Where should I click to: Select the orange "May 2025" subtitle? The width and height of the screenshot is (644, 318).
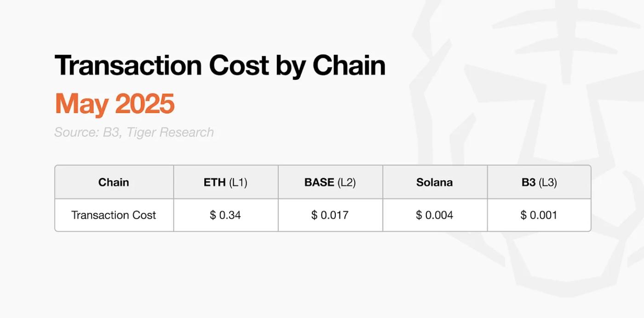tap(115, 104)
